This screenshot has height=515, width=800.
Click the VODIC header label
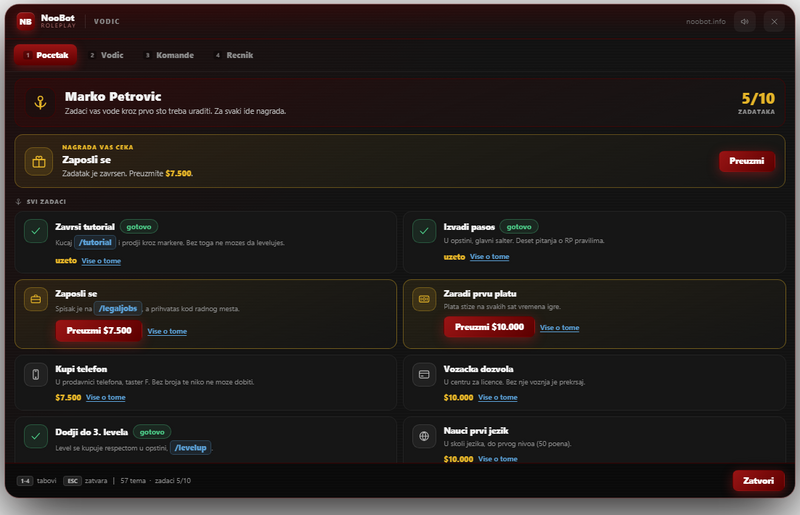[107, 21]
